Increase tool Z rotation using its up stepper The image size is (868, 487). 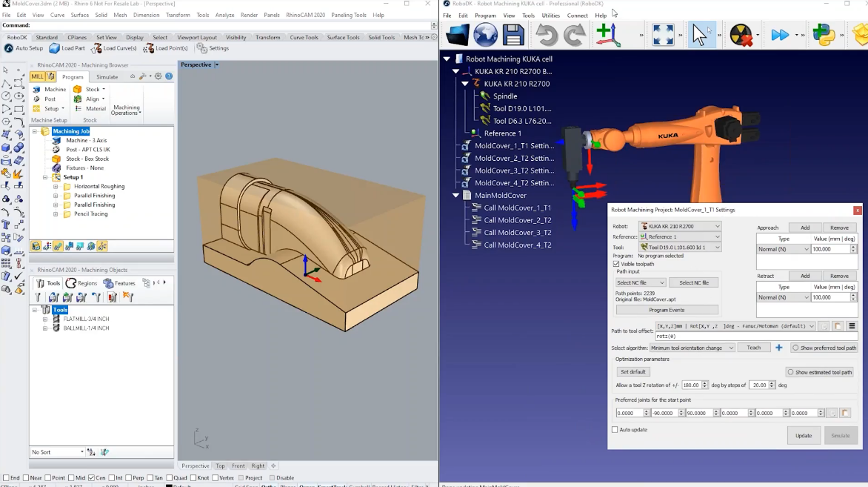705,382
